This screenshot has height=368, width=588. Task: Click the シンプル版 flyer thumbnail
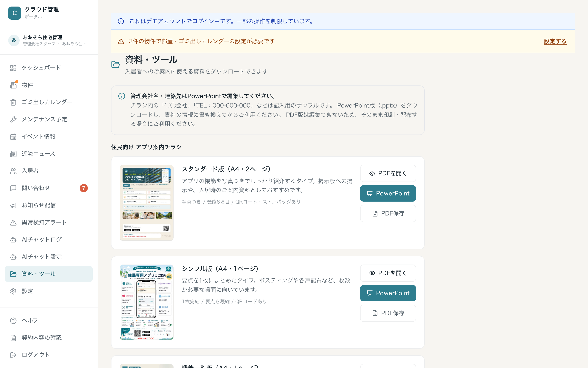pos(147,302)
